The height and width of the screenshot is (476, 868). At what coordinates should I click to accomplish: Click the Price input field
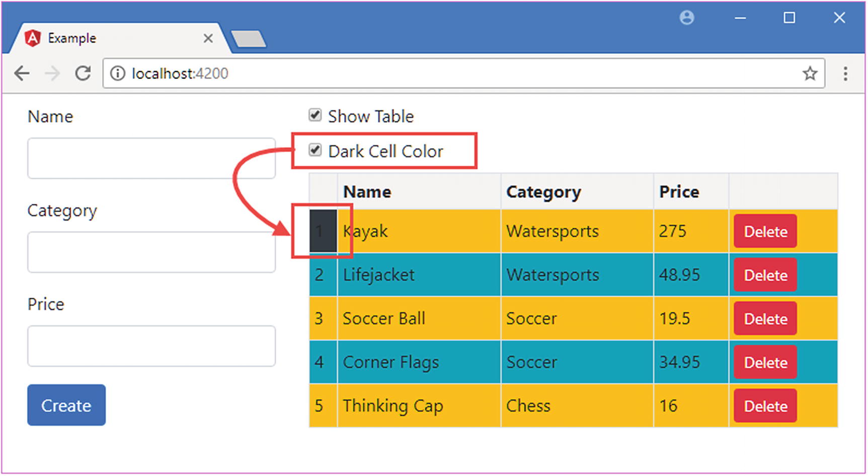(151, 346)
